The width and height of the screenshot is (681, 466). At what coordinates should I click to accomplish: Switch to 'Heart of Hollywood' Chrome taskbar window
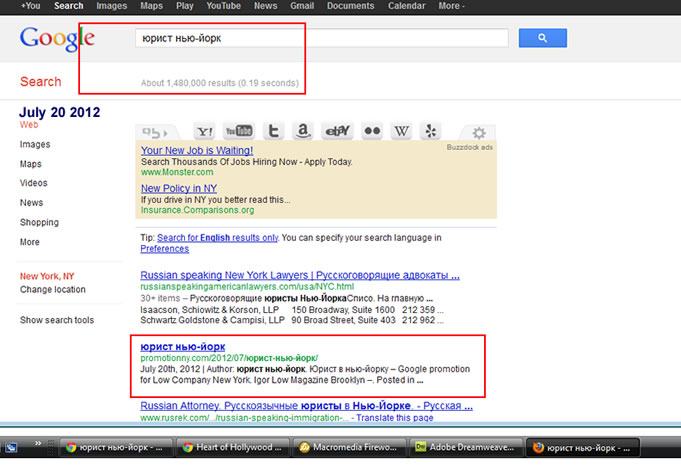click(x=233, y=447)
